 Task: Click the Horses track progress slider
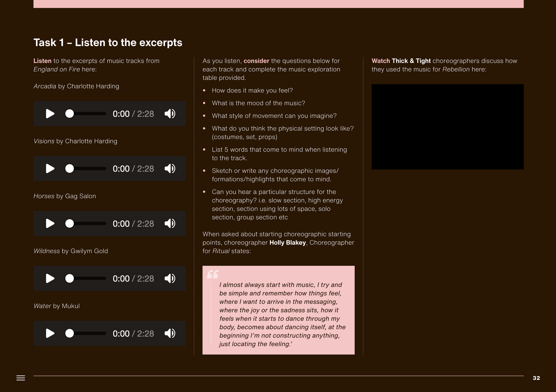pos(86,223)
